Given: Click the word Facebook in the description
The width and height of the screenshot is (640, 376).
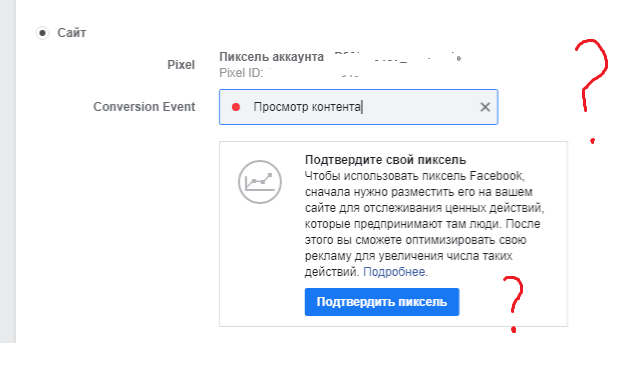Looking at the screenshot, I should (496, 176).
